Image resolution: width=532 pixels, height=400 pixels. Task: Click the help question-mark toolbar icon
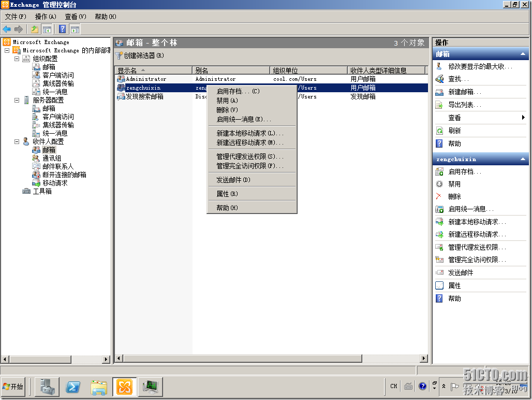62,29
